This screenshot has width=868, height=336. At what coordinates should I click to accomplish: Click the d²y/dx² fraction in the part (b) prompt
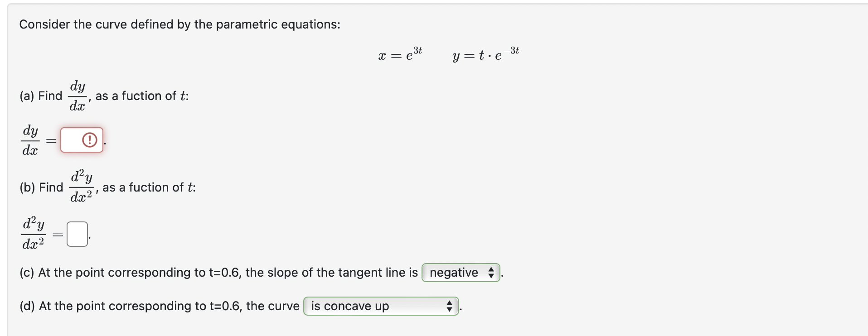tap(82, 186)
